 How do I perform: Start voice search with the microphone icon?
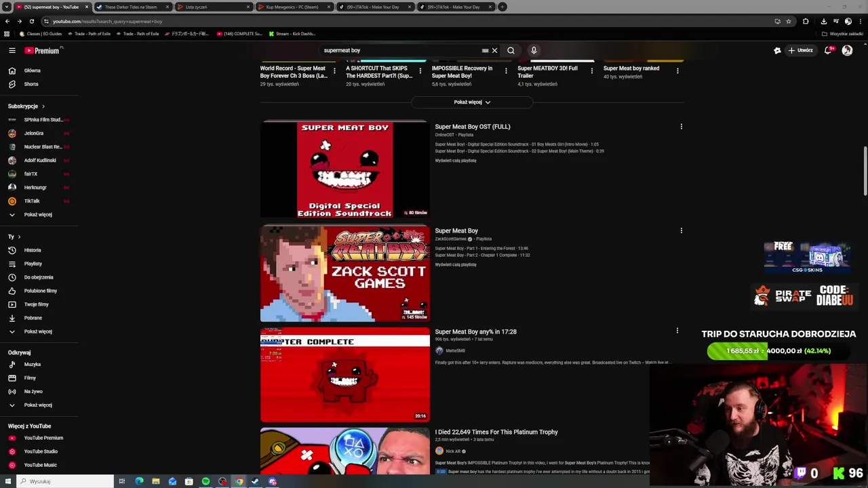point(534,50)
